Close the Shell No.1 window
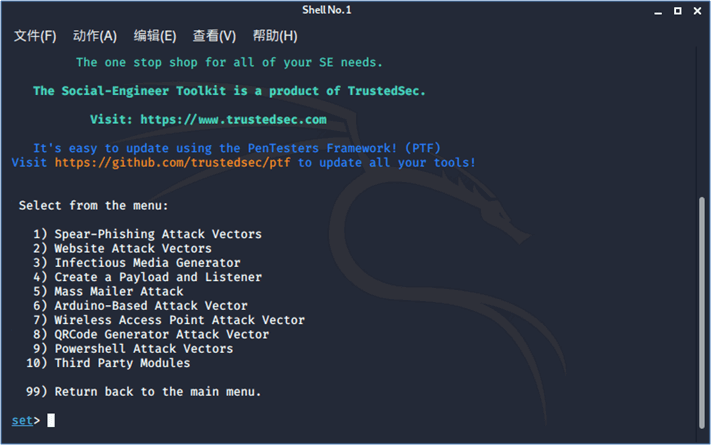The width and height of the screenshot is (711, 445). pyautogui.click(x=697, y=10)
